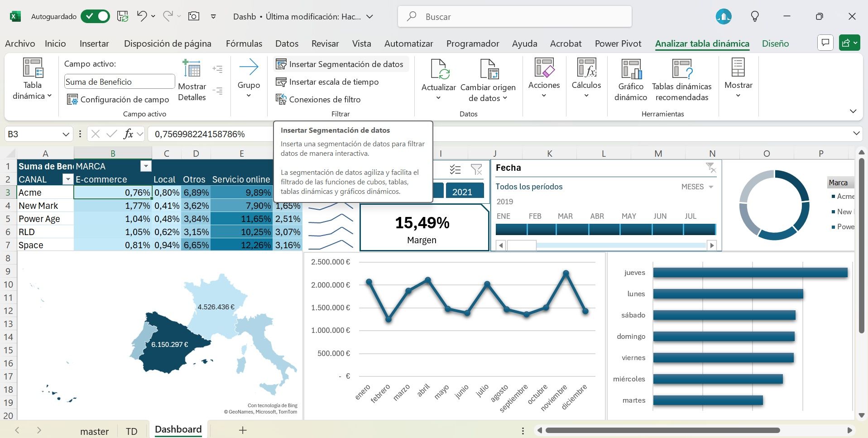Expand the Name Box dropdown
868x438 pixels.
click(66, 134)
